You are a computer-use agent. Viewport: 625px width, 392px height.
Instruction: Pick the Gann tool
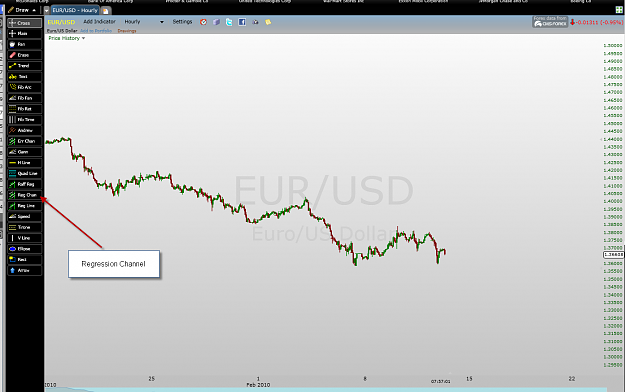pos(24,152)
